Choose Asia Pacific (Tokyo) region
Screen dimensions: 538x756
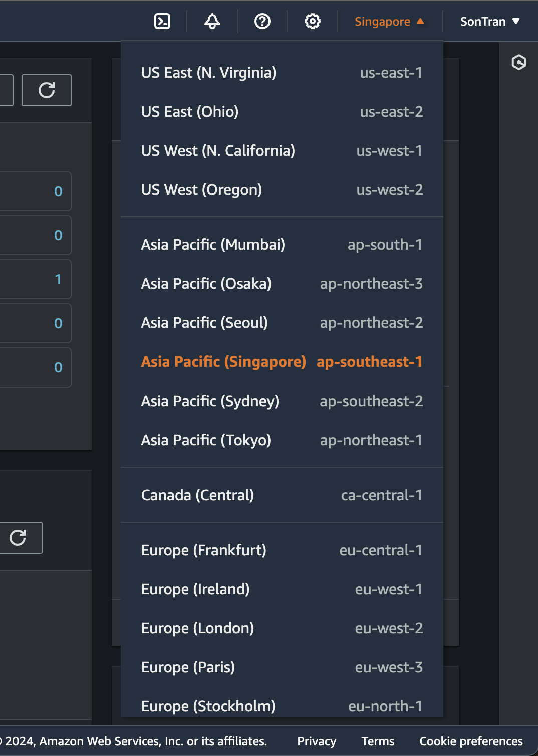(282, 440)
